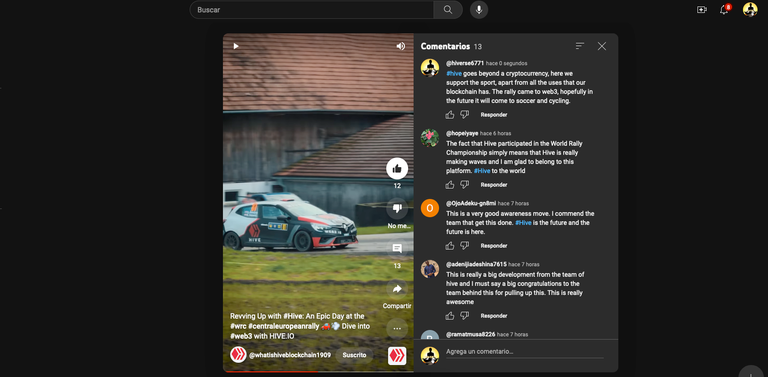Click the Suscrito subscription button
The width and height of the screenshot is (768, 377).
click(354, 355)
